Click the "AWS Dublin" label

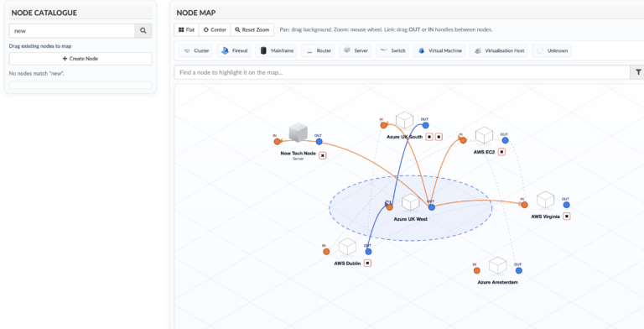pyautogui.click(x=347, y=264)
